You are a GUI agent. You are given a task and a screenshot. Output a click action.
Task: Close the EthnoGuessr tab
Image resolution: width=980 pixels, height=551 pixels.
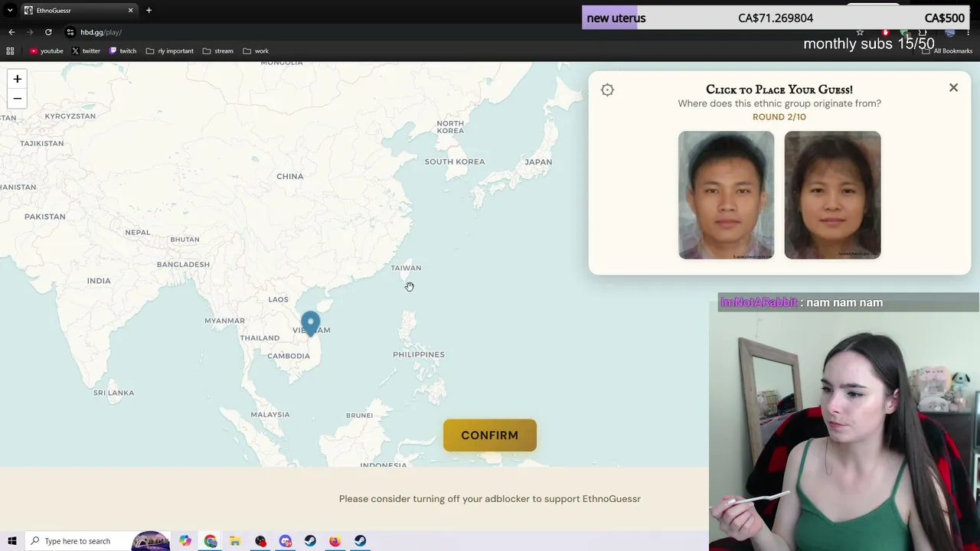(x=130, y=10)
